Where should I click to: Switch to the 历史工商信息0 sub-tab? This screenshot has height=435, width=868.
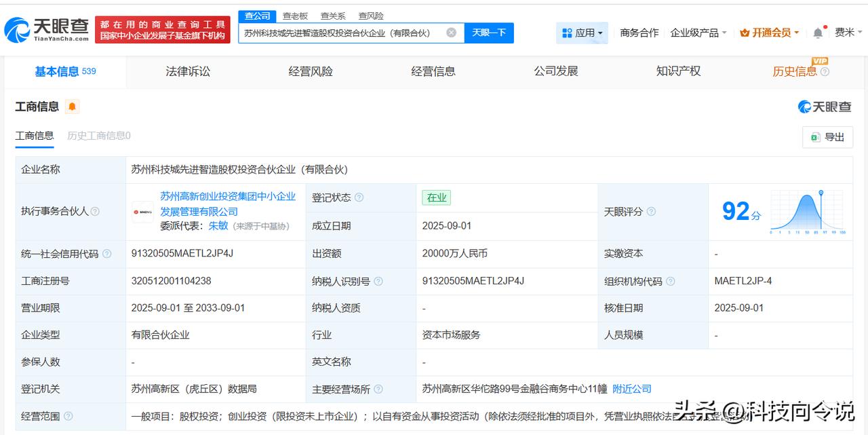point(99,136)
